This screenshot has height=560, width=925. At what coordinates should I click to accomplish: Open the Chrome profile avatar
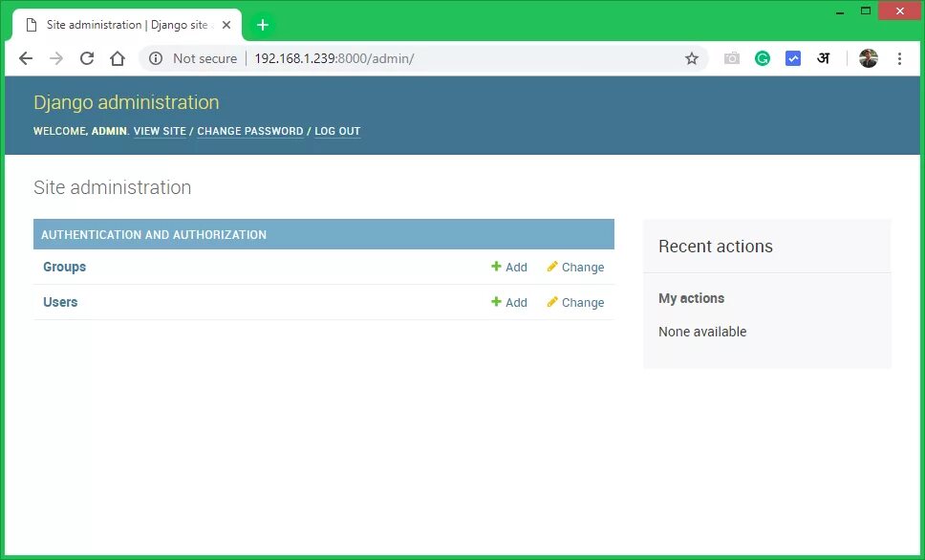(x=869, y=58)
